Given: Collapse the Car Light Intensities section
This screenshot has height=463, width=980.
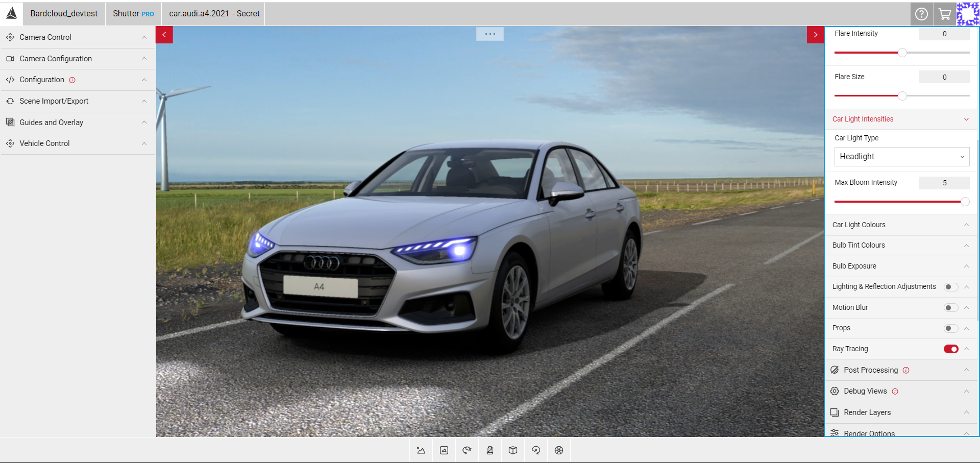Looking at the screenshot, I should (x=966, y=119).
